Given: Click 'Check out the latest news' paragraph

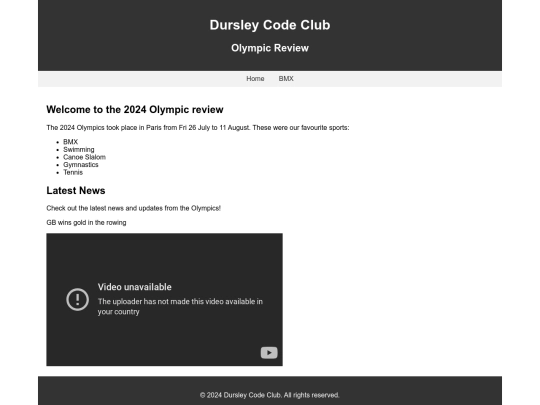Looking at the screenshot, I should [134, 208].
